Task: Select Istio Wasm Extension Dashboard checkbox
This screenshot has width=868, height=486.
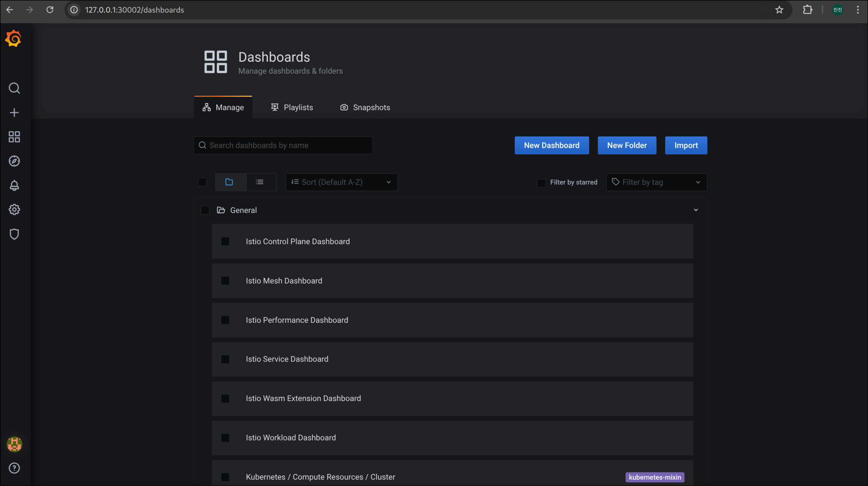Action: click(x=225, y=399)
